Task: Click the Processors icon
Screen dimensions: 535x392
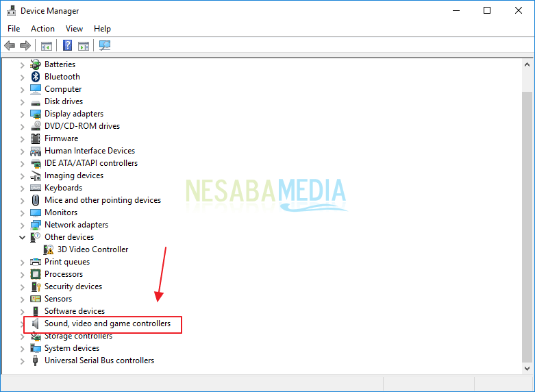Action: point(36,274)
